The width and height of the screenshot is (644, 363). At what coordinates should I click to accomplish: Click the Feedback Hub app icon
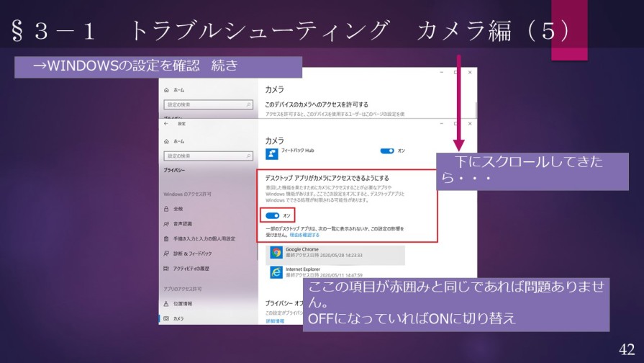pyautogui.click(x=272, y=153)
